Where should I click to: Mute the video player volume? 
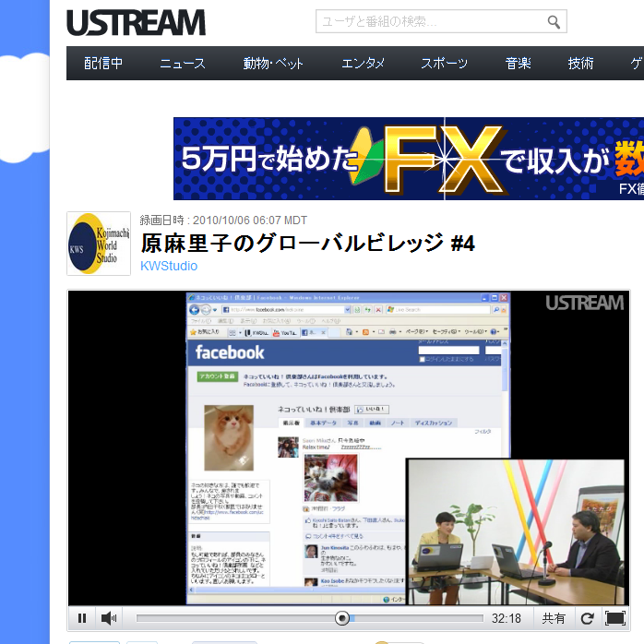coord(109,618)
